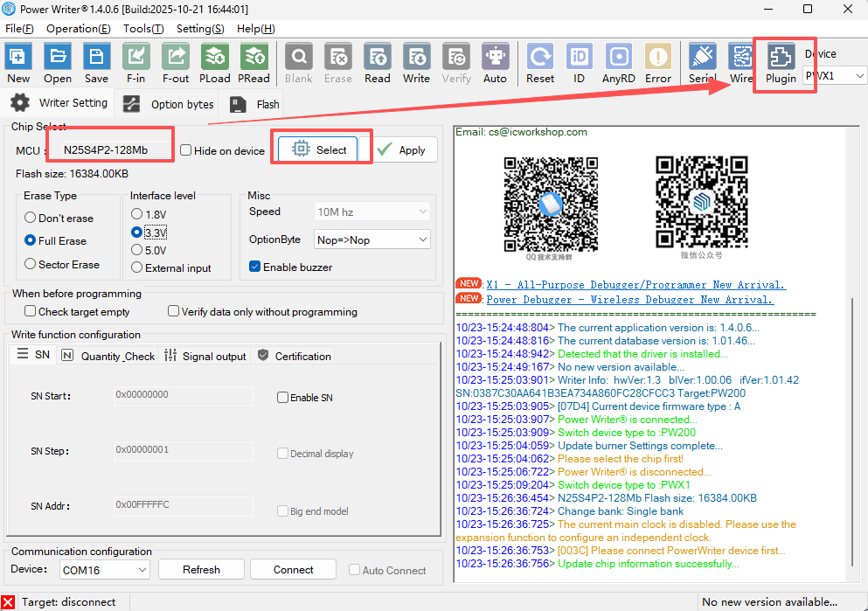This screenshot has width=868, height=611.
Task: Expand the COM16 device dropdown
Action: 105,570
